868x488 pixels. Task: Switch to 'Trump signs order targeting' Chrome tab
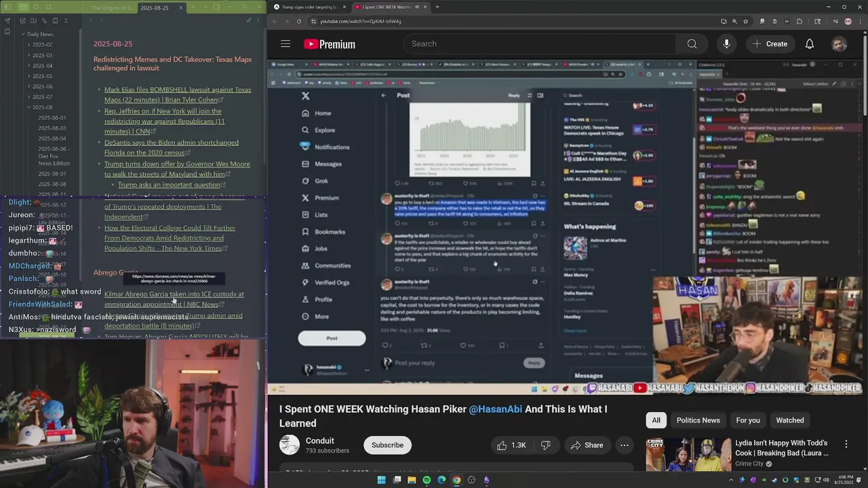(x=309, y=7)
